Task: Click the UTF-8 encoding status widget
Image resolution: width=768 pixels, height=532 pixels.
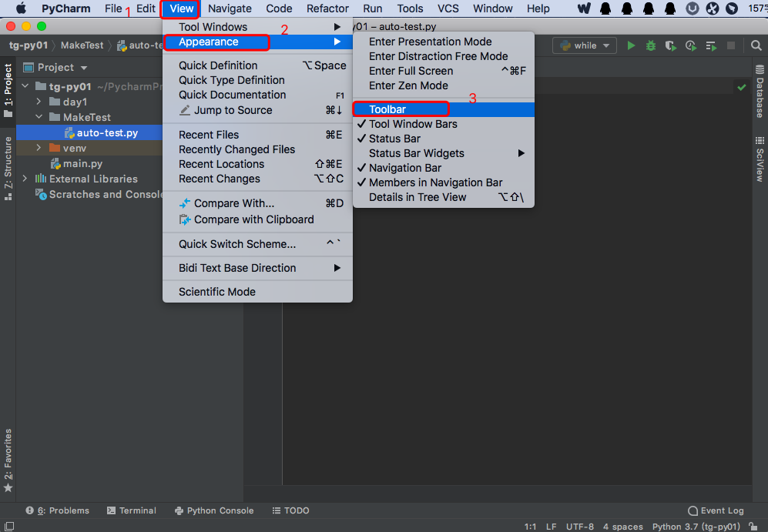Action: (579, 527)
